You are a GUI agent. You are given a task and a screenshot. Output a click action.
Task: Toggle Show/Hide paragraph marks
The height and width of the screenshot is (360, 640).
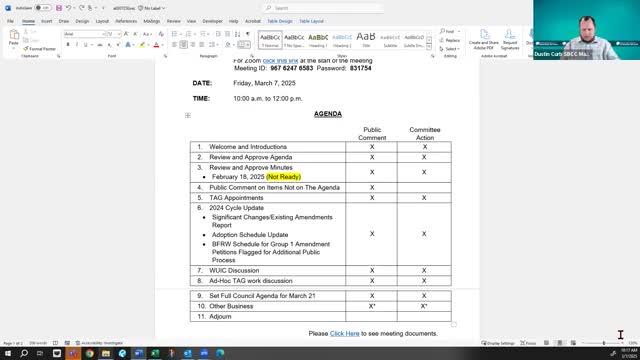click(x=248, y=34)
